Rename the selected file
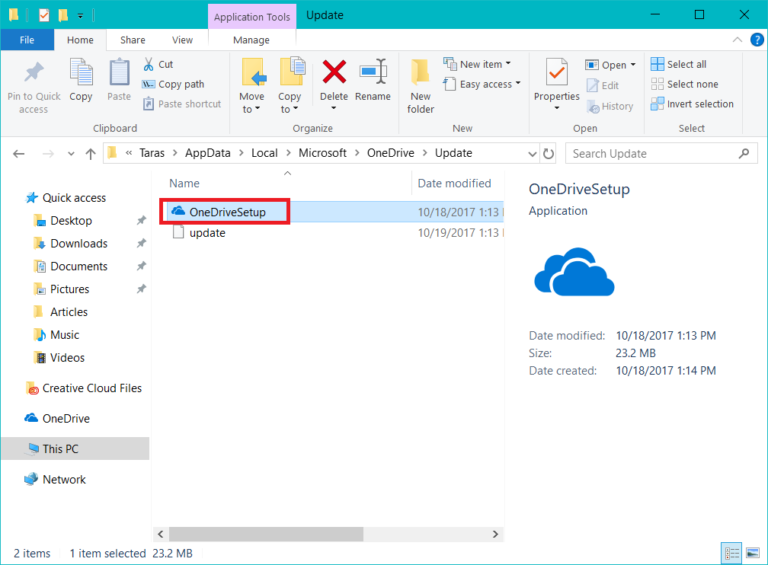This screenshot has height=565, width=768. (373, 81)
